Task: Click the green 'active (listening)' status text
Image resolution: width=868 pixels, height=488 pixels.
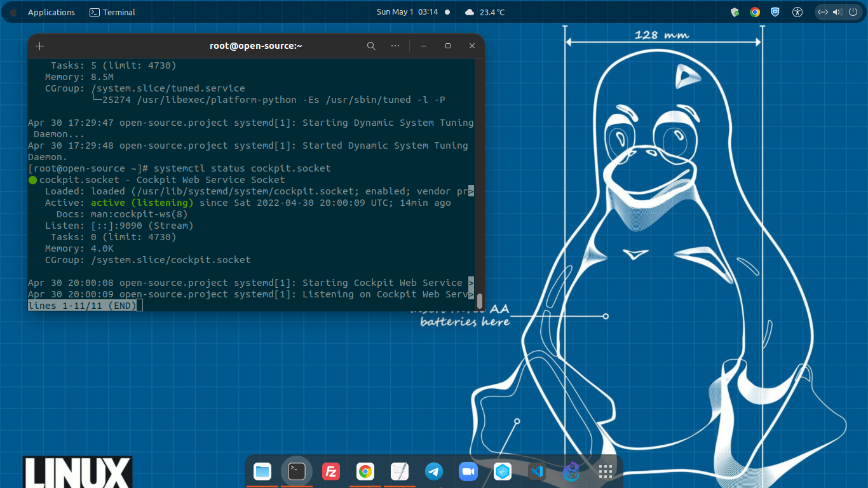Action: click(142, 203)
